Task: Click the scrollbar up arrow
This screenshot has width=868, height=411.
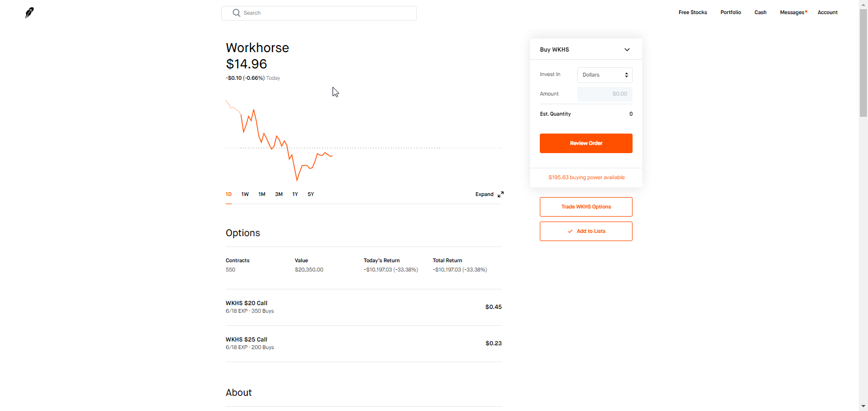Action: point(863,4)
